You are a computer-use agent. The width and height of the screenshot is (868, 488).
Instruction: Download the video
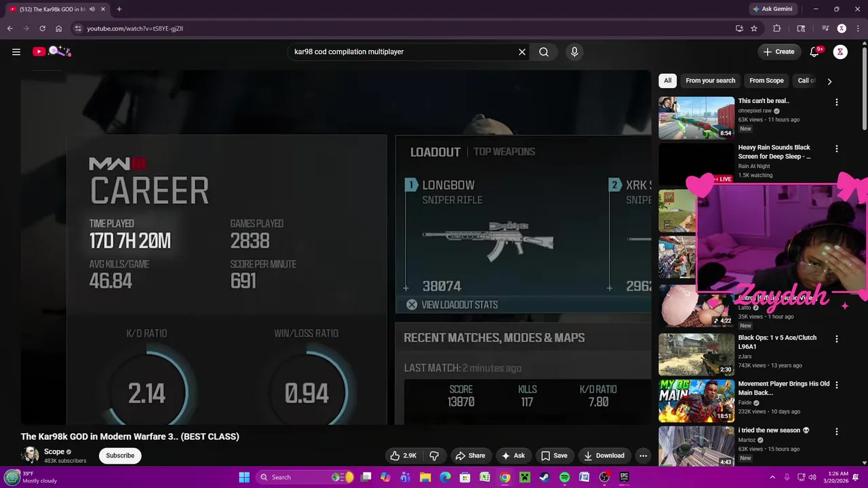click(604, 455)
